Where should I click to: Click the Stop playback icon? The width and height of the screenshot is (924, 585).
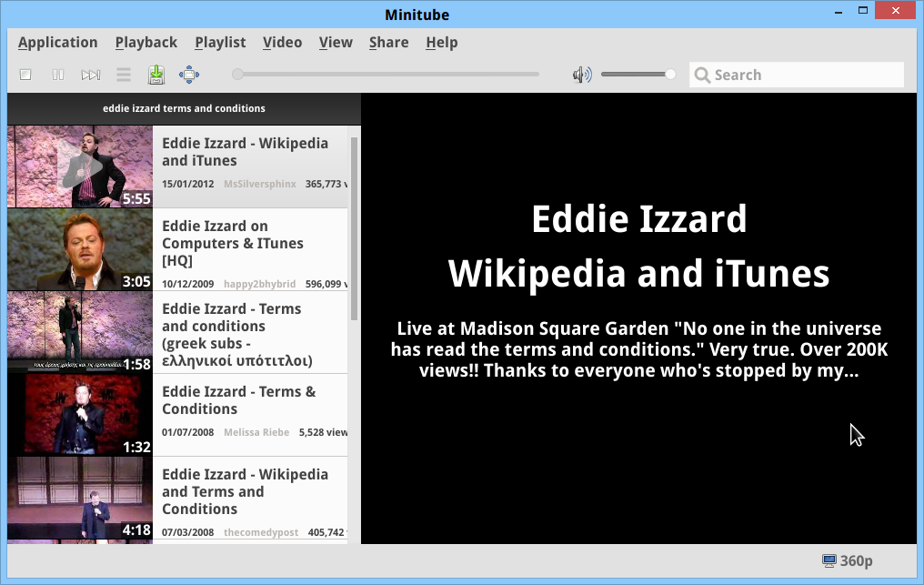[x=25, y=75]
